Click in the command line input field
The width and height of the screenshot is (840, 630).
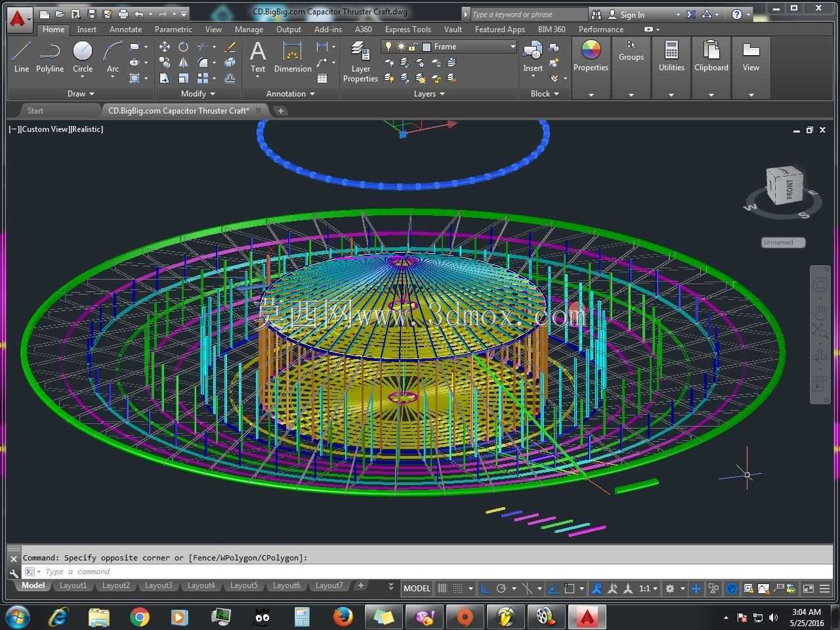tap(427, 572)
